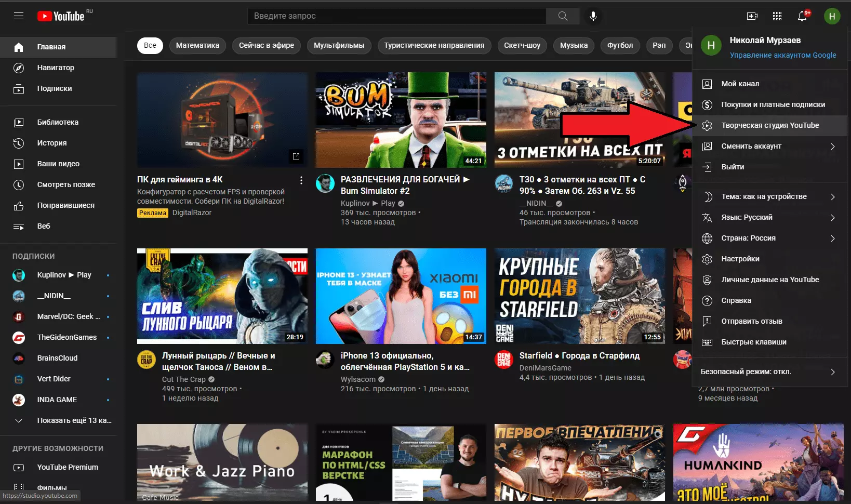This screenshot has width=851, height=504.
Task: Open the YouTube apps grid
Action: [777, 16]
